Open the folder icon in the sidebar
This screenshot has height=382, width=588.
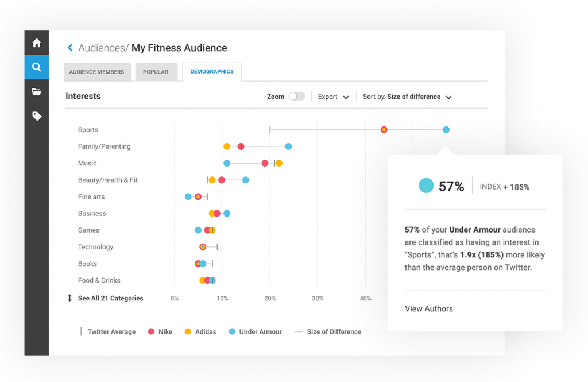pos(36,91)
